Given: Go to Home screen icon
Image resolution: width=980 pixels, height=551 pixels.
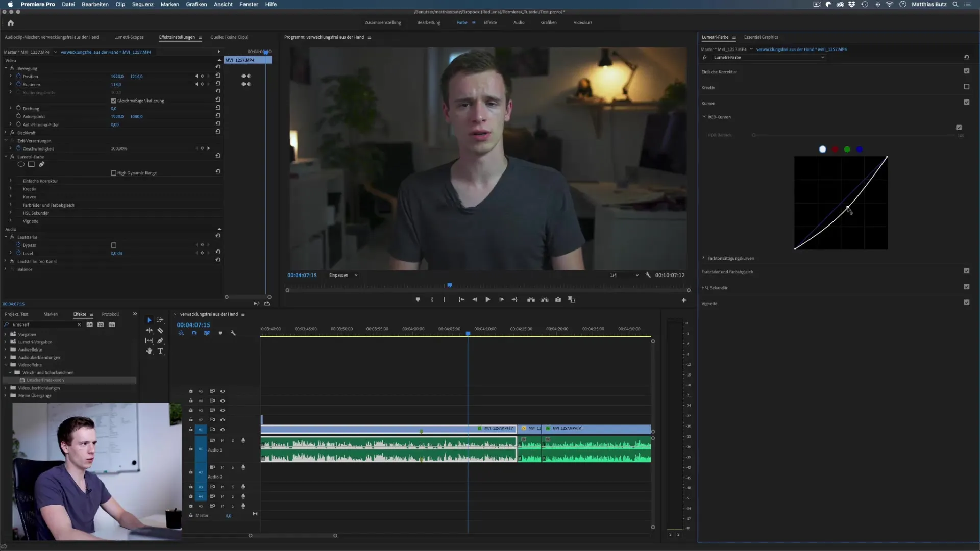Looking at the screenshot, I should (x=10, y=22).
